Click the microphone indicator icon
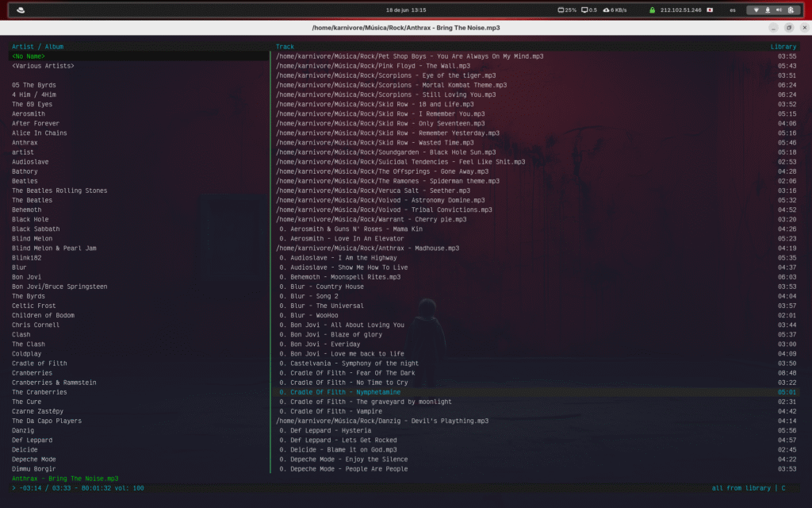The width and height of the screenshot is (812, 508). click(768, 10)
